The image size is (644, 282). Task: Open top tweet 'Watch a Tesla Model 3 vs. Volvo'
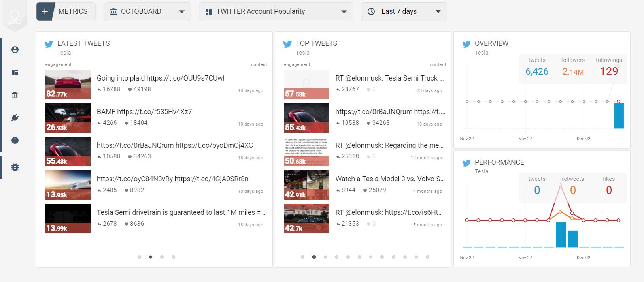pyautogui.click(x=390, y=179)
